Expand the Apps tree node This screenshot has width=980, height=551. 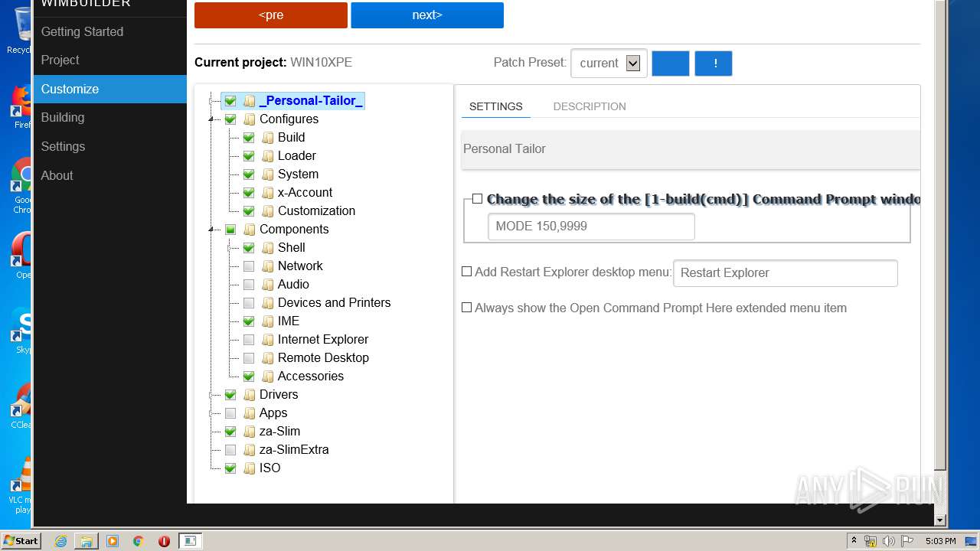[x=212, y=413]
